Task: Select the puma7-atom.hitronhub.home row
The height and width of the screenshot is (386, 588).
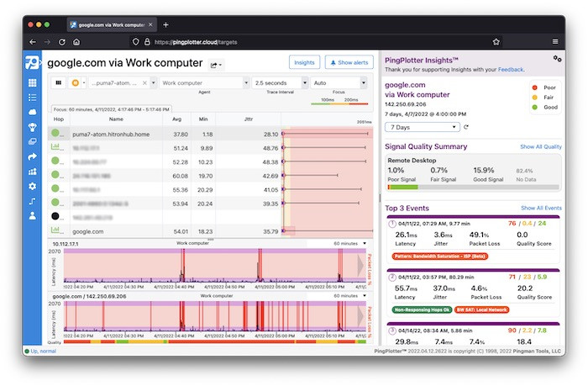Action: (211, 134)
